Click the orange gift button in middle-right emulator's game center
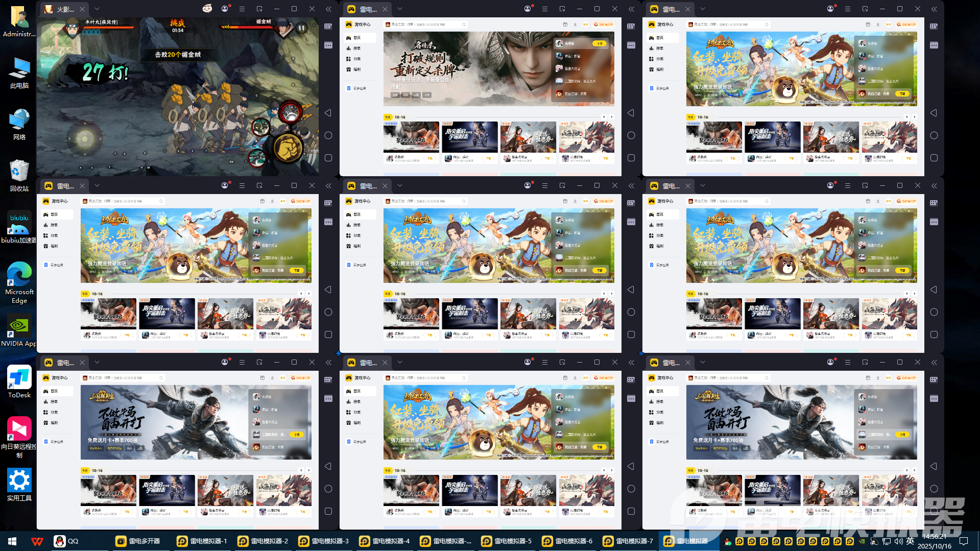 (907, 201)
